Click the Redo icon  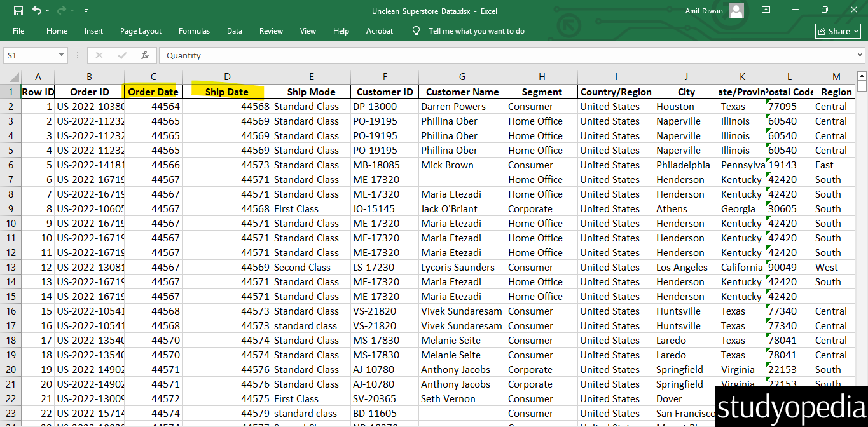pyautogui.click(x=61, y=10)
